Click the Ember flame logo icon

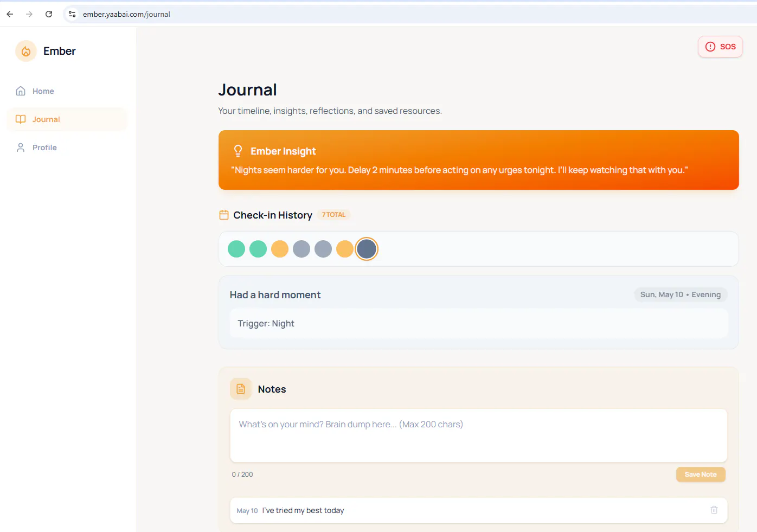(26, 51)
